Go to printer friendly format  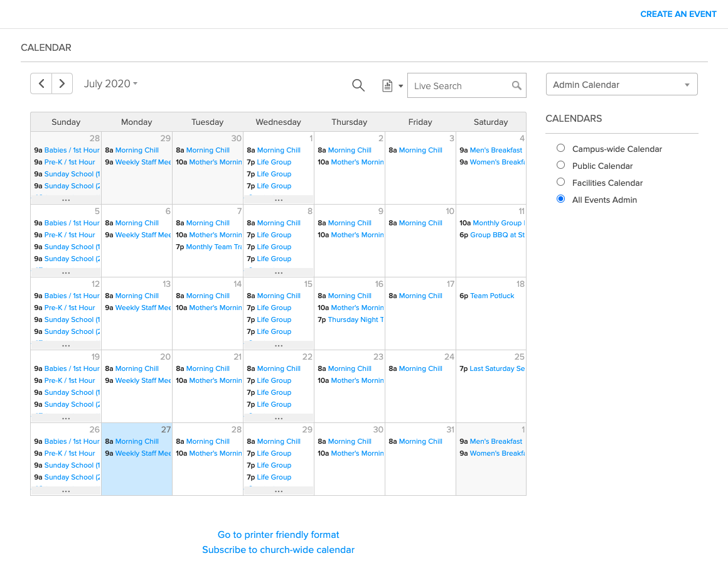[278, 534]
